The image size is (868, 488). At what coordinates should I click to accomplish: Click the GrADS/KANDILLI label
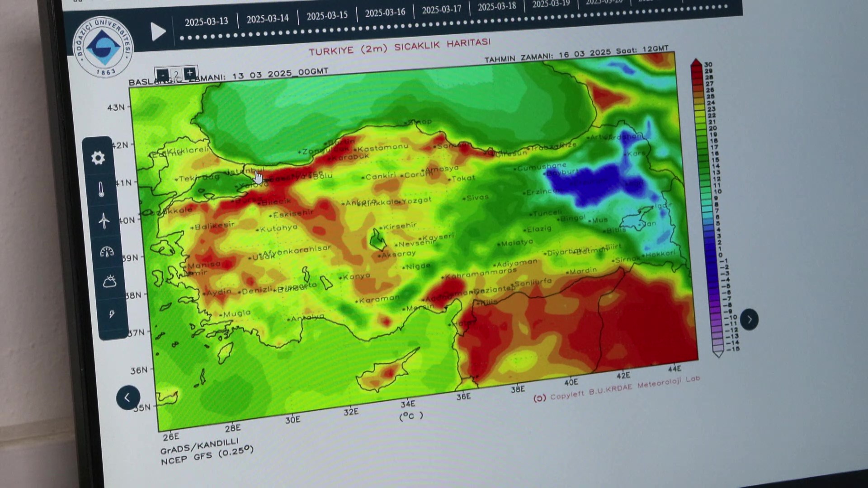199,445
